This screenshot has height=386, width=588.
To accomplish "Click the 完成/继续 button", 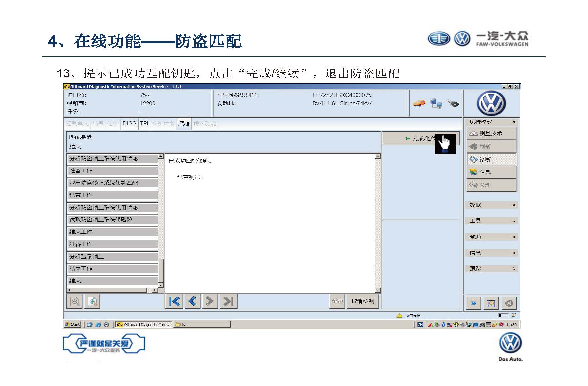I will pos(421,138).
